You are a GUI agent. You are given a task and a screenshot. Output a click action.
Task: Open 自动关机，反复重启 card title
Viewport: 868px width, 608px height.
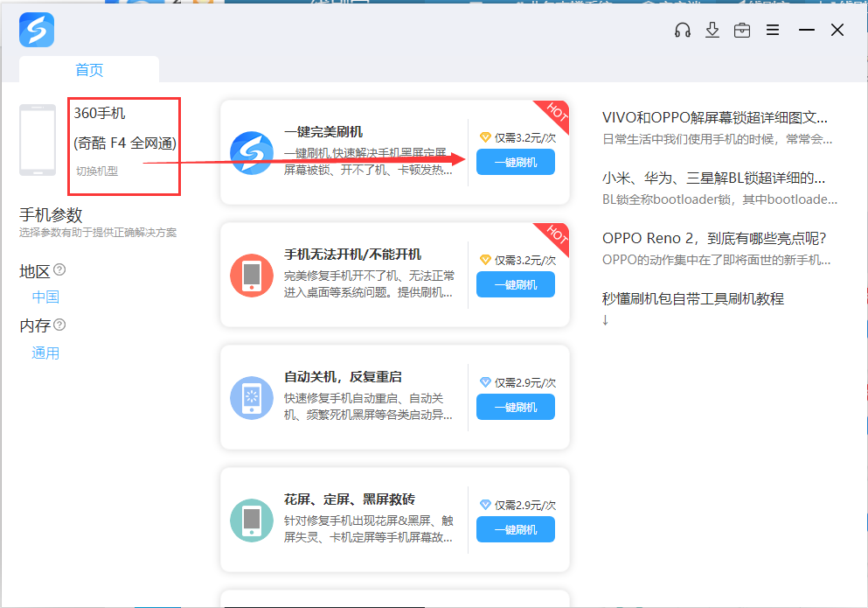(343, 377)
